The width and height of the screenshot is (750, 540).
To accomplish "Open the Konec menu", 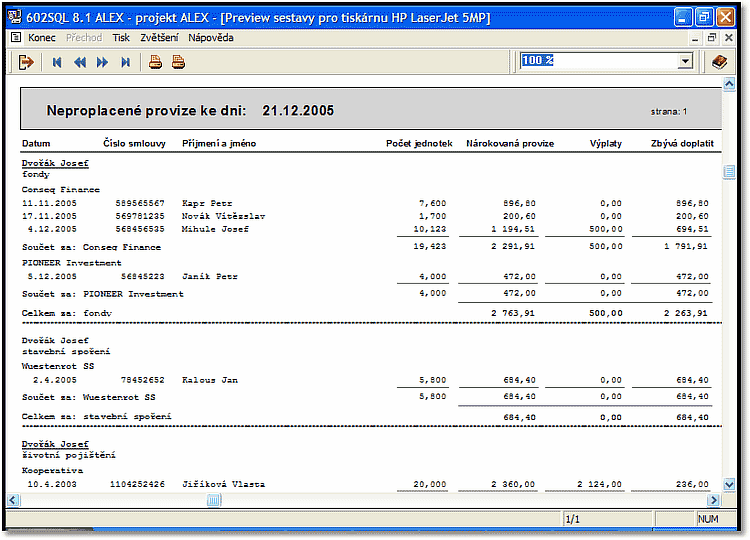I will [x=42, y=38].
